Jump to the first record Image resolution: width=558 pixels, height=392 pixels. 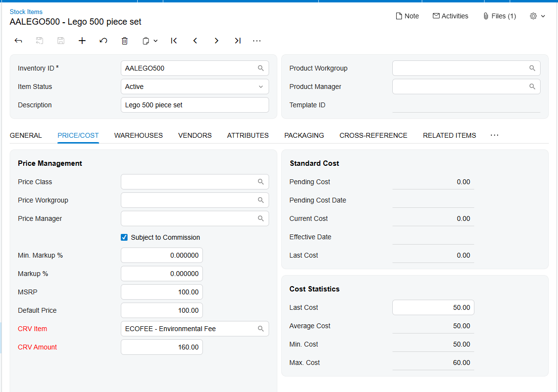[x=173, y=41]
